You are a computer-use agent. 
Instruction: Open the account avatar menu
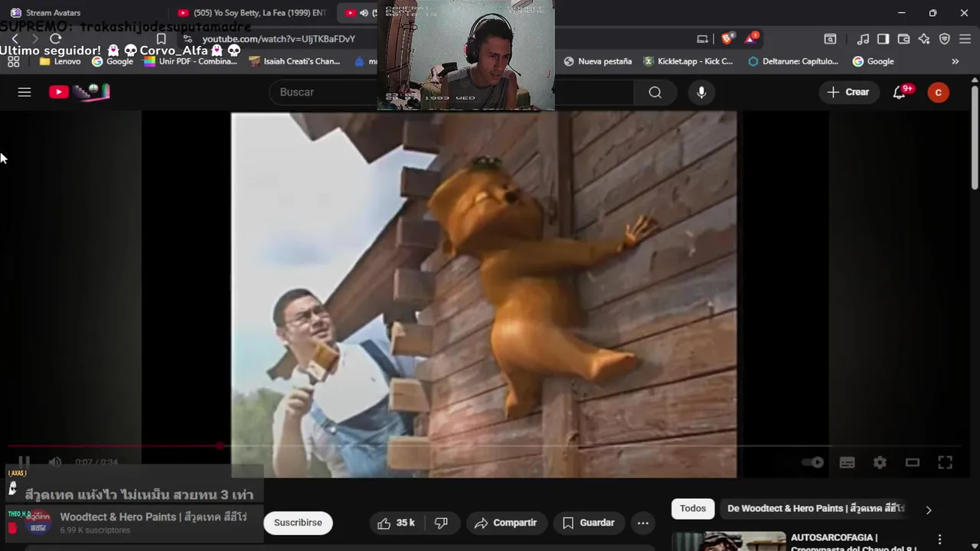point(938,93)
